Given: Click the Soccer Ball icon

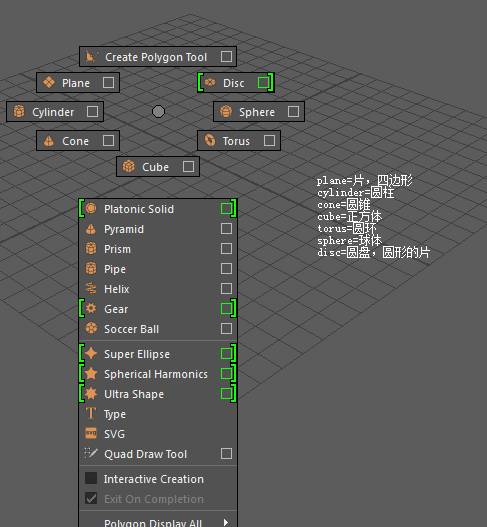Looking at the screenshot, I should pos(91,328).
